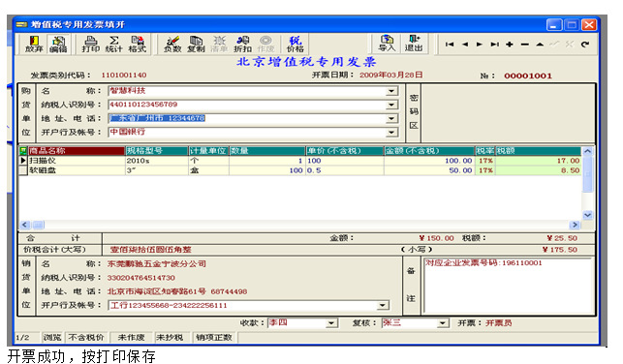
Task: Go to first record navigator arrow
Action: [450, 45]
